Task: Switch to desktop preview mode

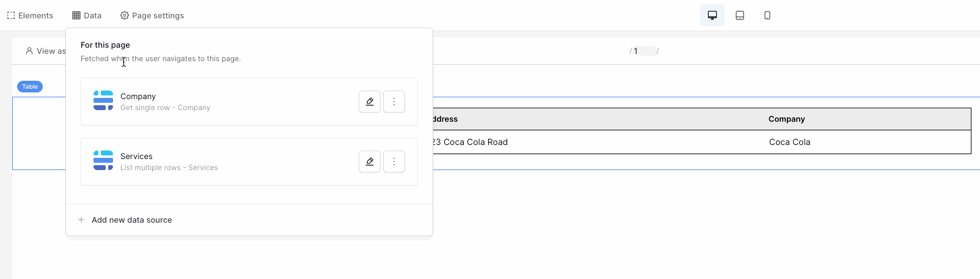Action: (x=712, y=15)
